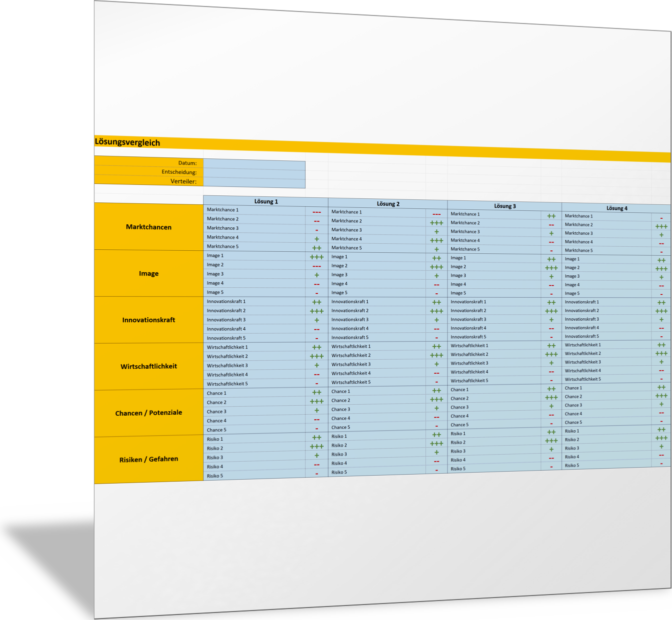This screenshot has width=672, height=620.
Task: Click the Lösung 3 column header
Action: point(505,206)
